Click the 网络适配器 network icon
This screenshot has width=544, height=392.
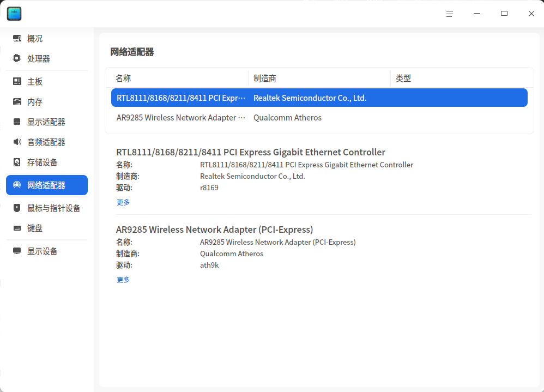point(17,185)
